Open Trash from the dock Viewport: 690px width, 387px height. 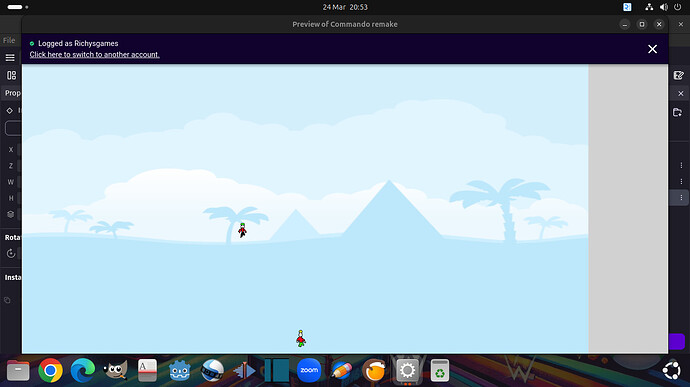(x=440, y=371)
